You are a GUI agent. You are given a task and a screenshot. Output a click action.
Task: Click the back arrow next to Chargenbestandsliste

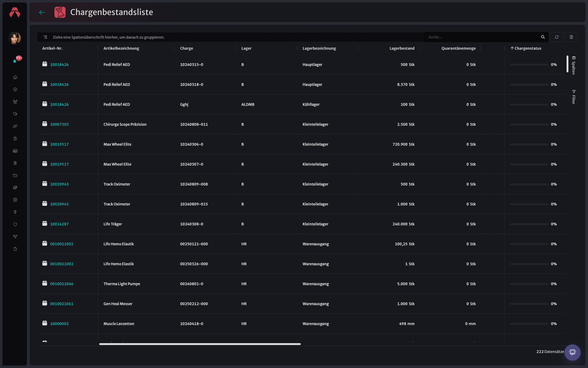[x=42, y=12]
